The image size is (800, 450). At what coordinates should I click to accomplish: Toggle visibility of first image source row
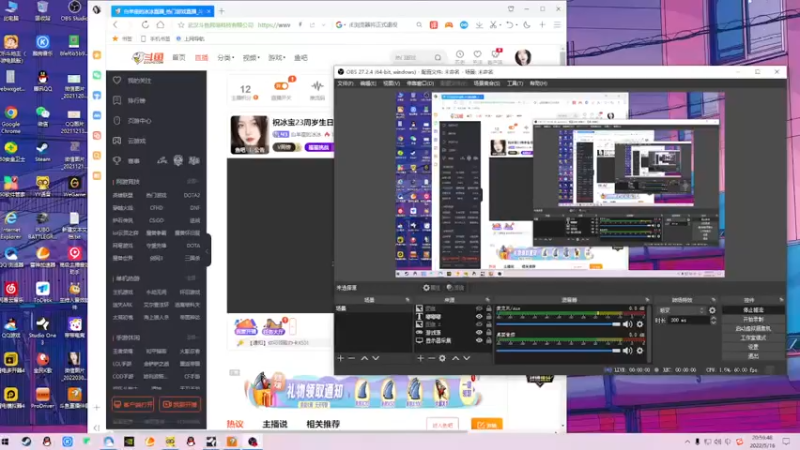[x=479, y=309]
